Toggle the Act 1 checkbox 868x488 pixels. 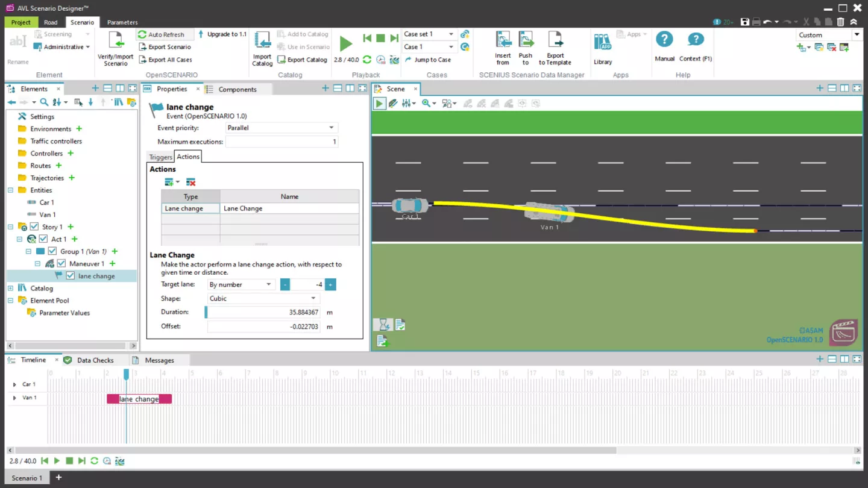(43, 239)
